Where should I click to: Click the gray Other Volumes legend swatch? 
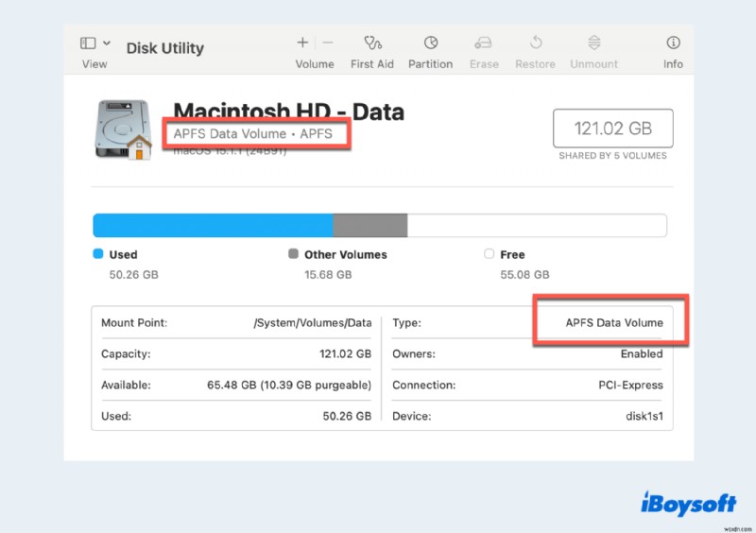point(293,253)
